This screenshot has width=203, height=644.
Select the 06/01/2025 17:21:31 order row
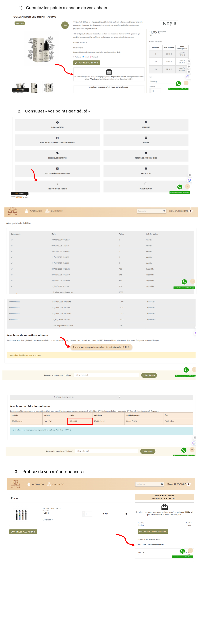click(101, 245)
